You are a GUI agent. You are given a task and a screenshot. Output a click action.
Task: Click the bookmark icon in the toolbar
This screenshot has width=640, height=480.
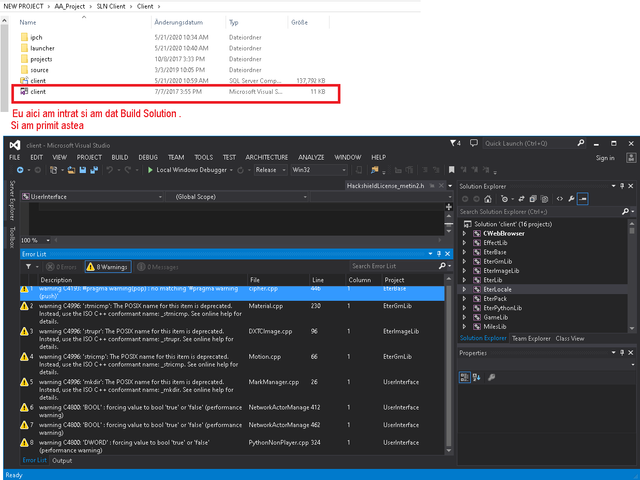(451, 170)
